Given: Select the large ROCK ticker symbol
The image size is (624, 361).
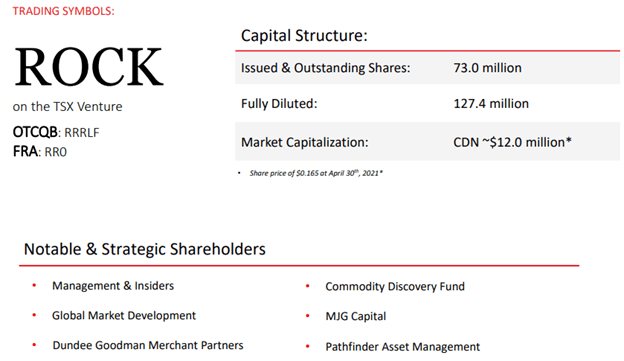Looking at the screenshot, I should (x=89, y=67).
